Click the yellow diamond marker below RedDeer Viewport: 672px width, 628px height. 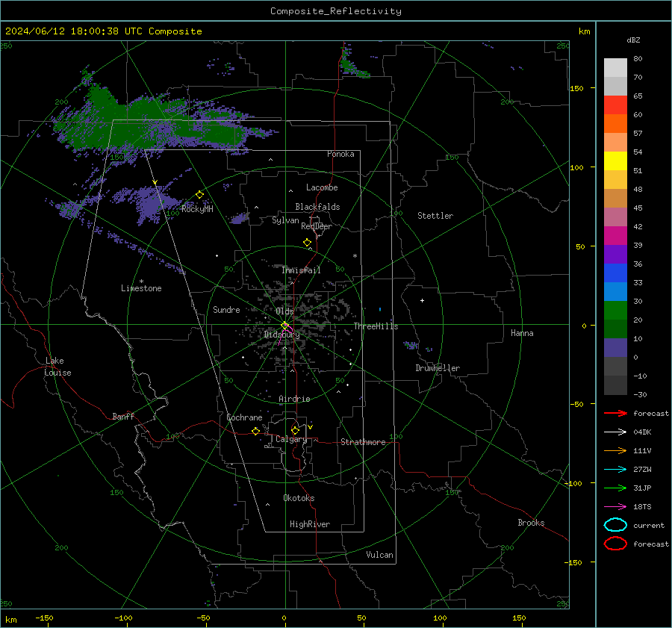coord(308,243)
